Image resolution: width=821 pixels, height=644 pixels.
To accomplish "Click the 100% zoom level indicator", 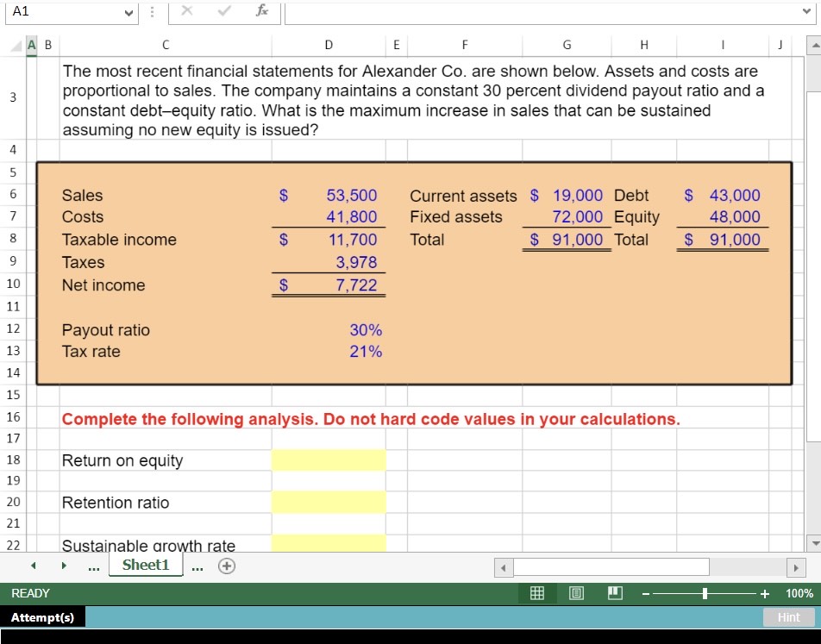I will tap(798, 593).
